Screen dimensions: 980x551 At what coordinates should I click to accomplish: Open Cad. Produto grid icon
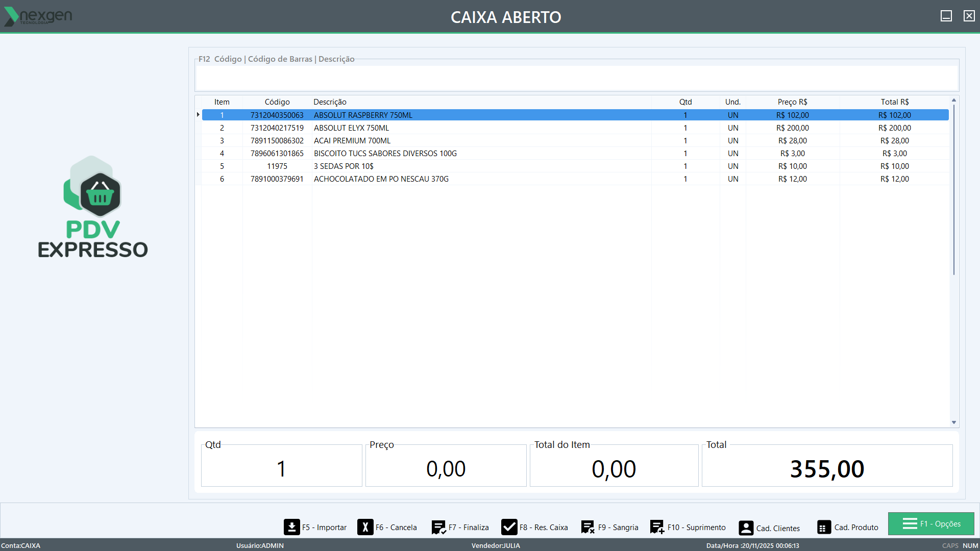coord(824,528)
